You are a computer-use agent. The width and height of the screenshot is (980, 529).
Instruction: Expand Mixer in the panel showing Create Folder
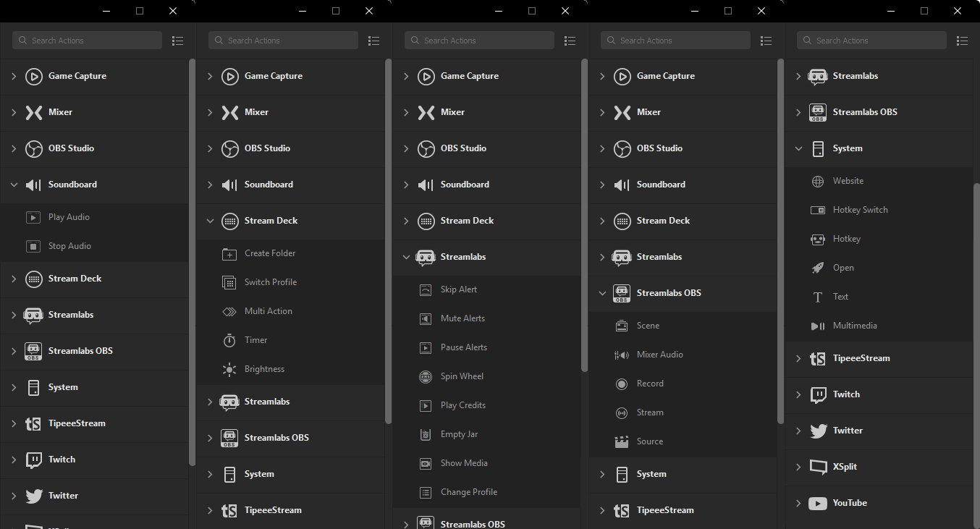210,112
